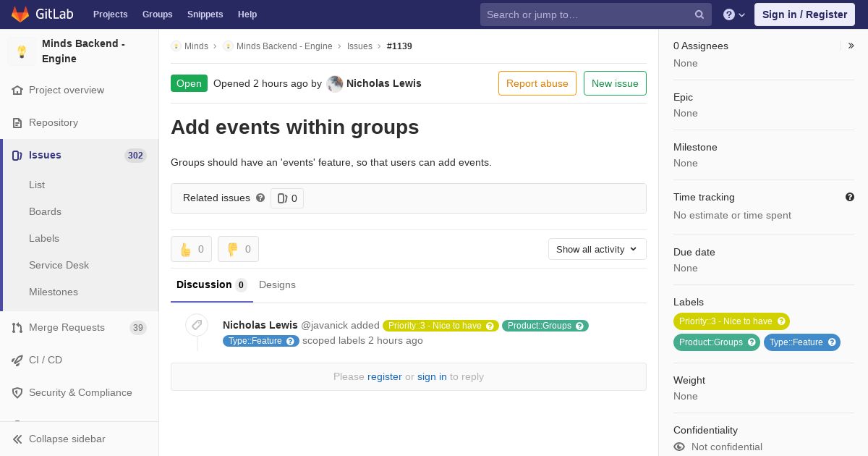The height and width of the screenshot is (456, 868).
Task: Click the Related issues help icon
Action: tap(260, 198)
